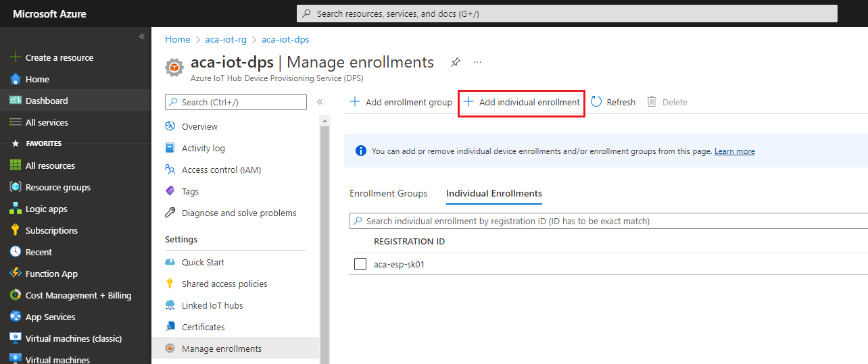Screen dimensions: 868x364
Task: Click the info icon in the banner
Action: [360, 151]
